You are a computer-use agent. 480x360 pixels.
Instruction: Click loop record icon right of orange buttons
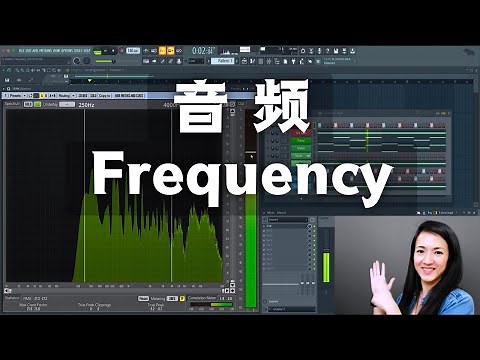tap(179, 51)
